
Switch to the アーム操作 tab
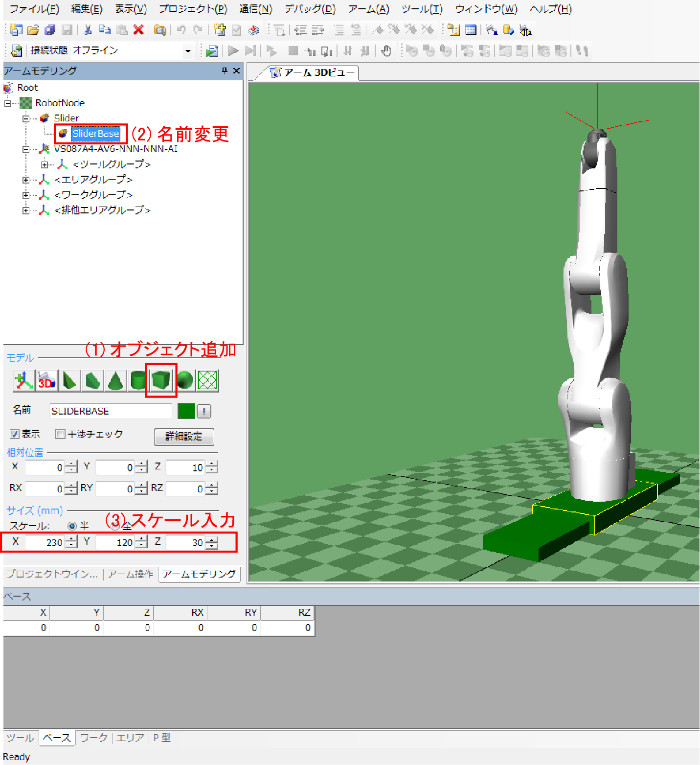[x=131, y=574]
